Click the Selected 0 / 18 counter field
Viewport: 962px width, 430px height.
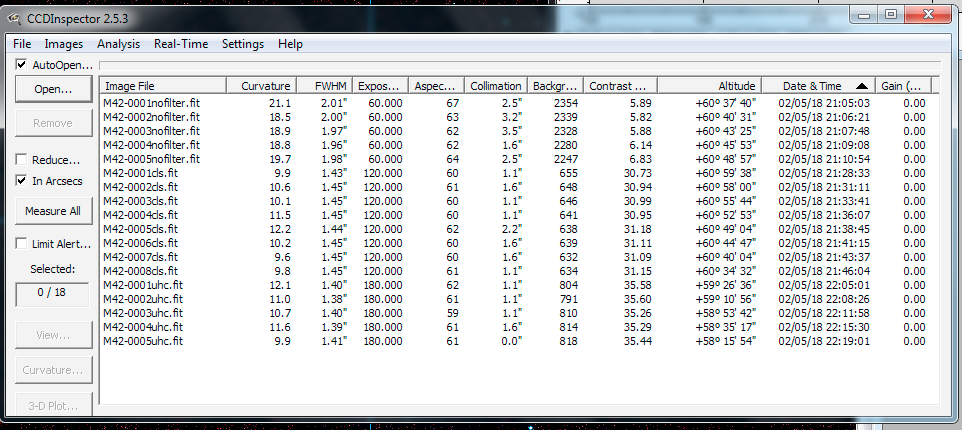coord(53,293)
